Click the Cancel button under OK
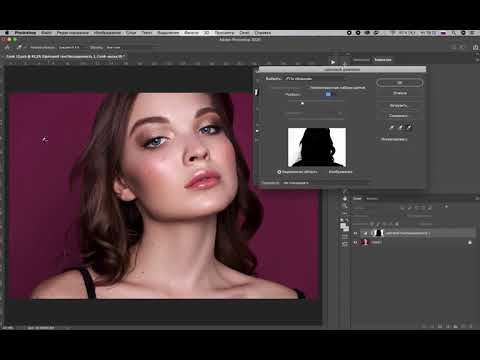Viewport: 480px width, 360px height. [400, 93]
